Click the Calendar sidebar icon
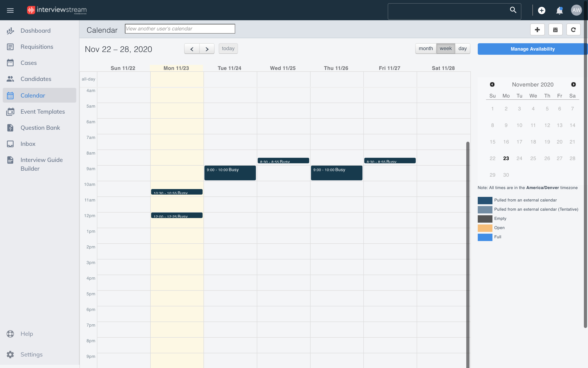The height and width of the screenshot is (368, 588). [x=10, y=95]
